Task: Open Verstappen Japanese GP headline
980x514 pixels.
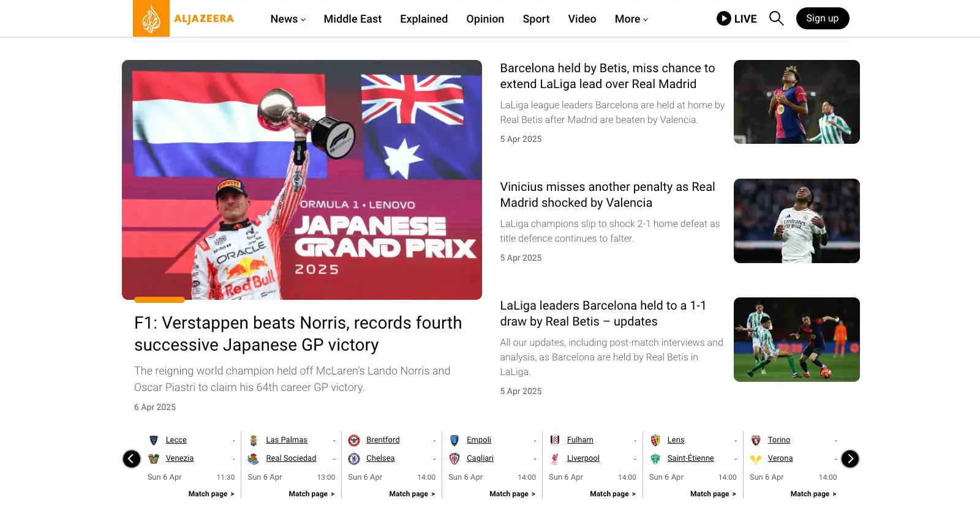Action: click(298, 333)
